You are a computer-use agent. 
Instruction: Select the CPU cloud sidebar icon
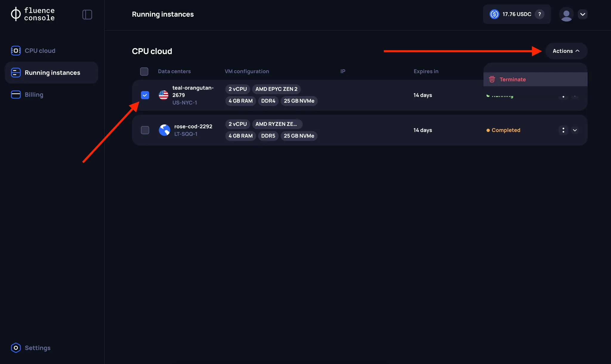[x=16, y=50]
